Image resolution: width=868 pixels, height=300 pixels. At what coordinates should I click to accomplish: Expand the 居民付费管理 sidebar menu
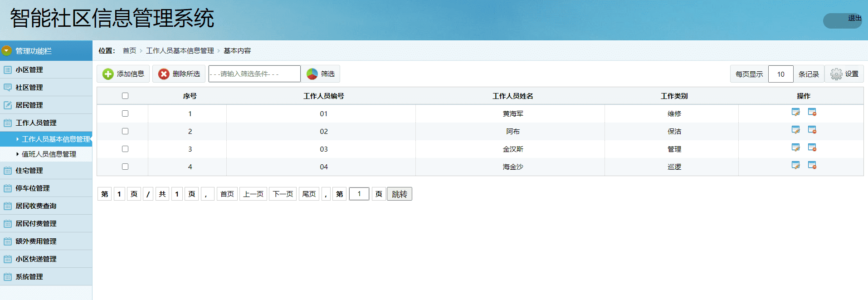[x=46, y=224]
